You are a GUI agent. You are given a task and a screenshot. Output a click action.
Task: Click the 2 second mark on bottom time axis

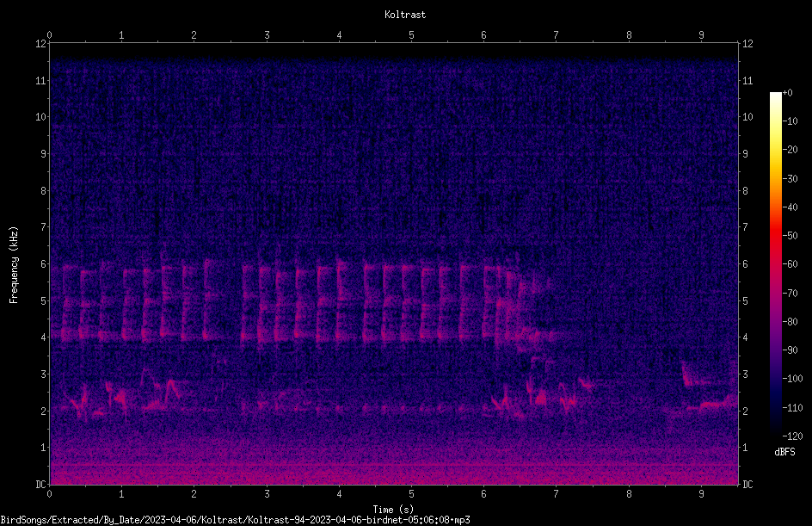[194, 494]
